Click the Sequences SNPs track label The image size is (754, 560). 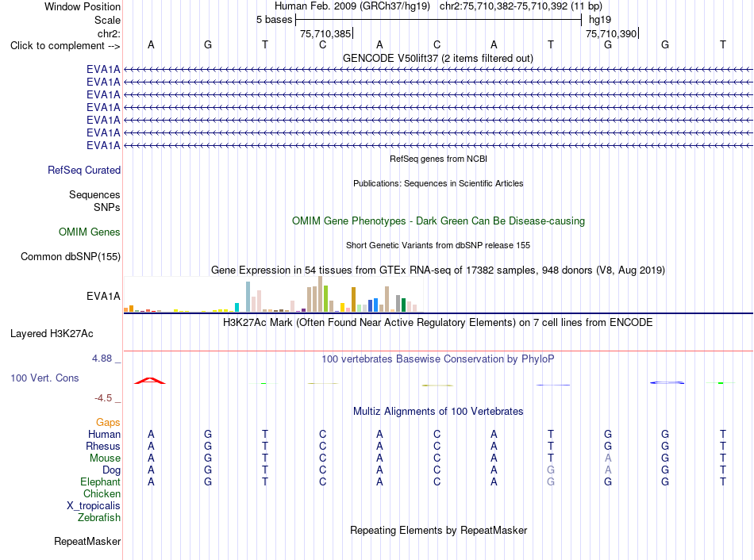point(94,201)
